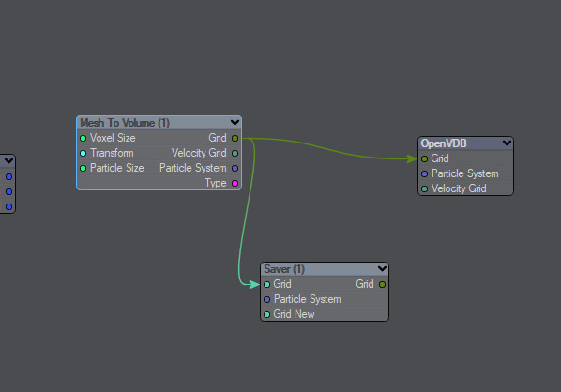Click the Particle Size label
This screenshot has height=392, width=561.
pos(117,168)
